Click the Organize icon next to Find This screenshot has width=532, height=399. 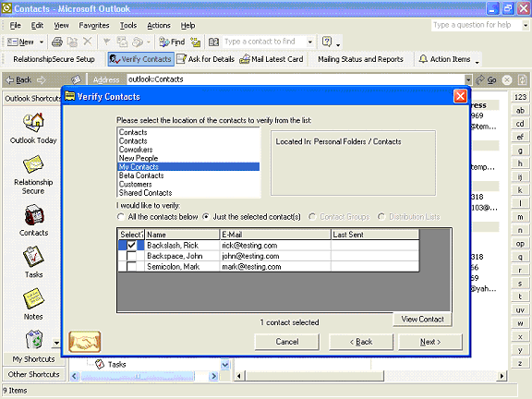tap(196, 42)
